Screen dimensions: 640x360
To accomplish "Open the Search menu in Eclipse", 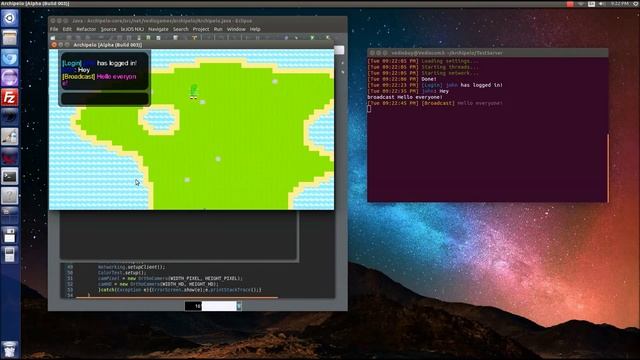I will [180, 29].
